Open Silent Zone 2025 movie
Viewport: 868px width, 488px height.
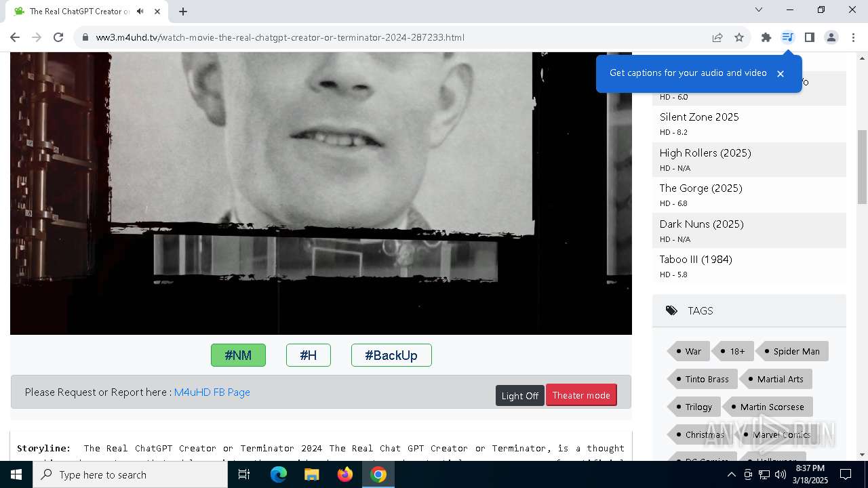tap(699, 117)
